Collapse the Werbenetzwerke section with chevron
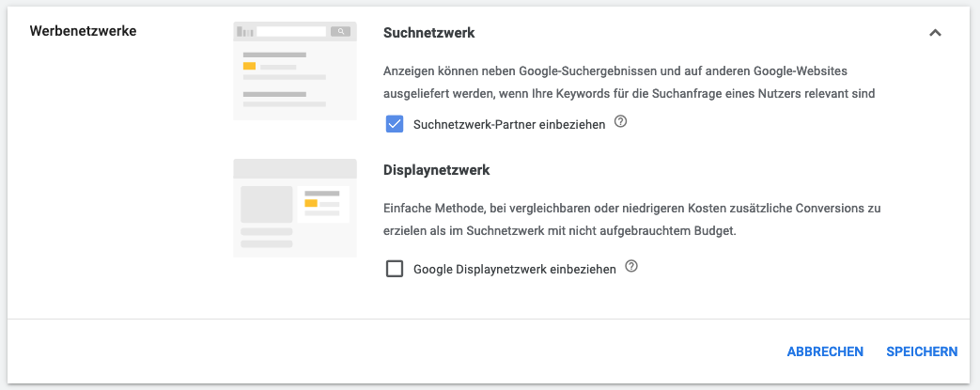980x390 pixels. click(x=934, y=33)
